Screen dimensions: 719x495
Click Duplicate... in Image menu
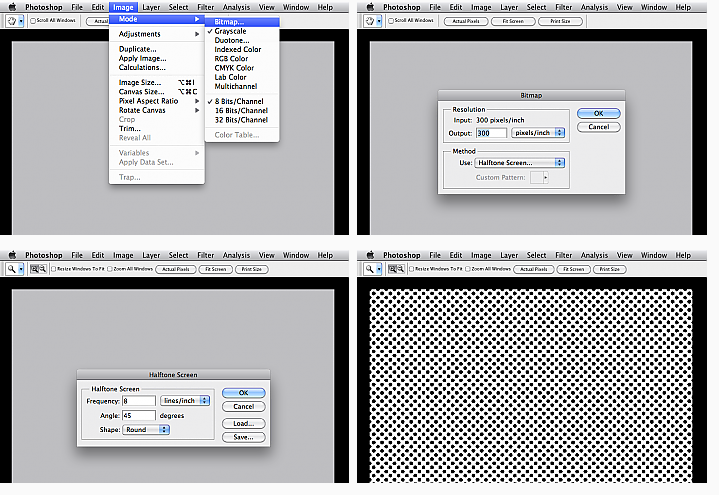157,49
